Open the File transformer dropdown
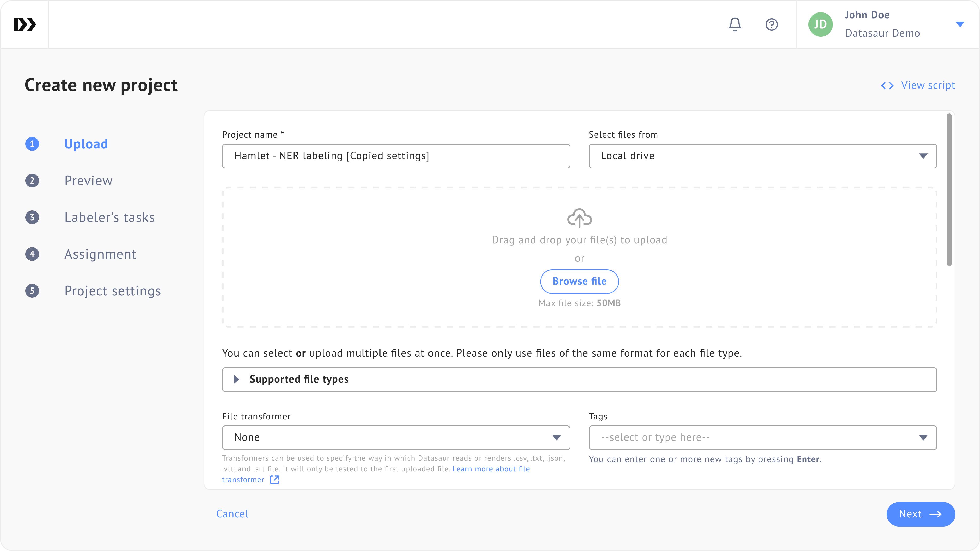980x551 pixels. click(x=396, y=437)
